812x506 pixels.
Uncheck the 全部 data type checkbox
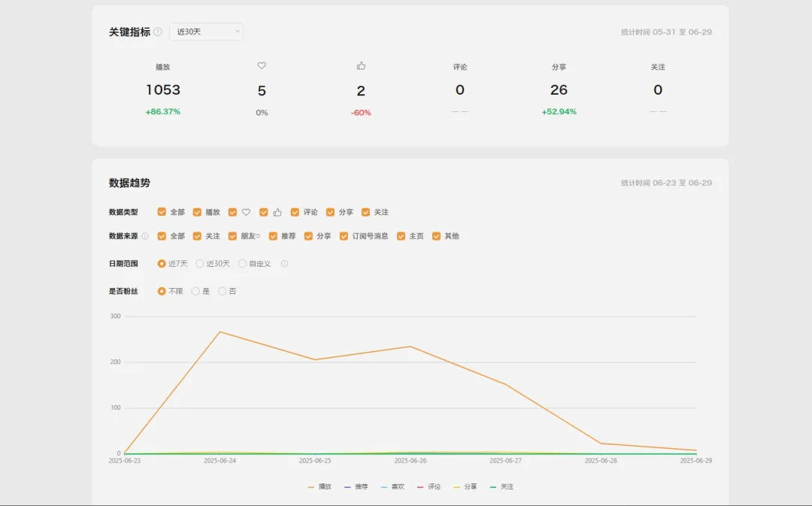click(162, 212)
